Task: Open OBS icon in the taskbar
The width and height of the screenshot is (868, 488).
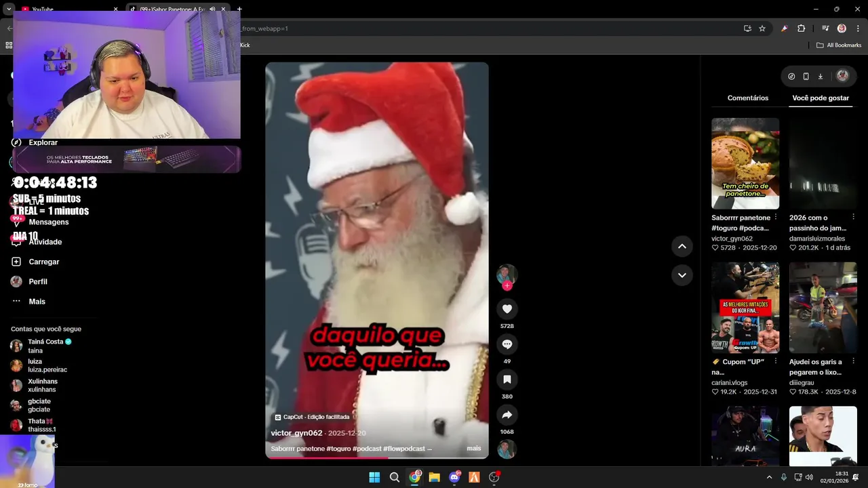Action: 494,477
